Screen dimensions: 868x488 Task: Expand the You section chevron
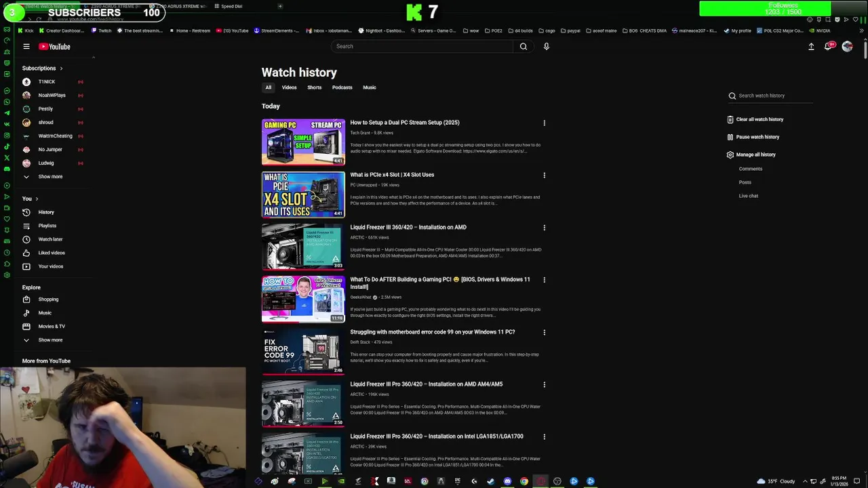tap(37, 199)
